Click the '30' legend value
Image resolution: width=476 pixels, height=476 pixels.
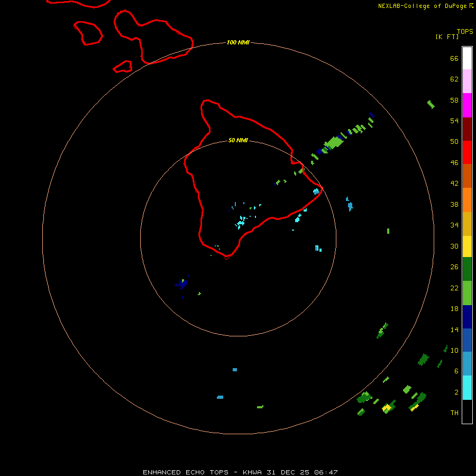click(454, 246)
